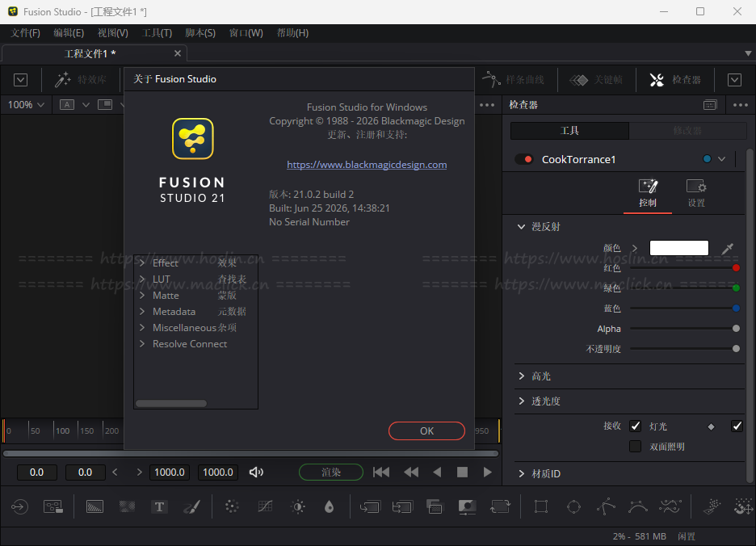
Task: Toggle the checkbox right of lighting keyframe
Action: (x=737, y=426)
